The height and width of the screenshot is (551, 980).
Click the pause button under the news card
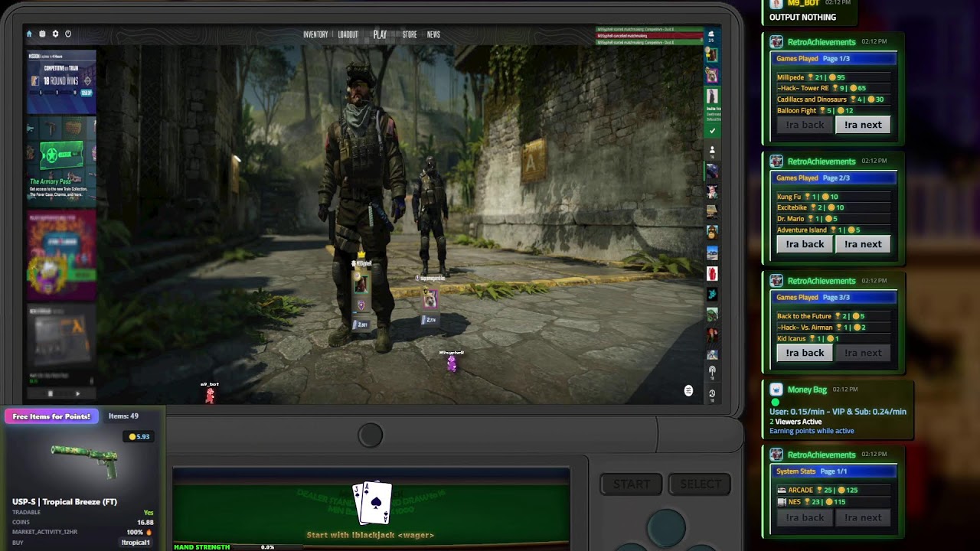(51, 393)
